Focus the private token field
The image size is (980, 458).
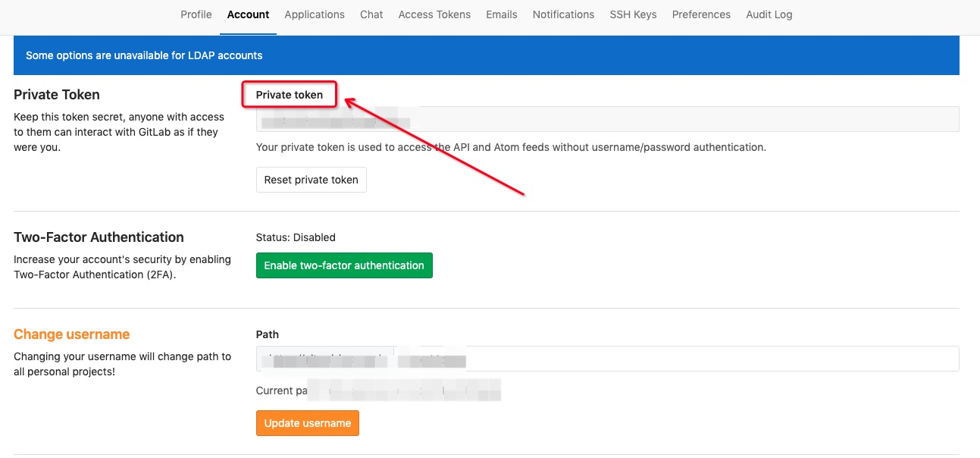[x=608, y=119]
